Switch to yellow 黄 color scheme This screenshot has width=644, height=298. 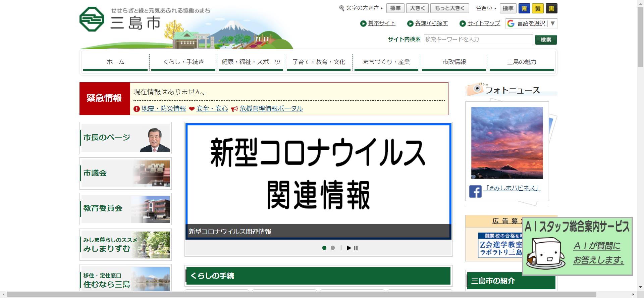coord(538,8)
